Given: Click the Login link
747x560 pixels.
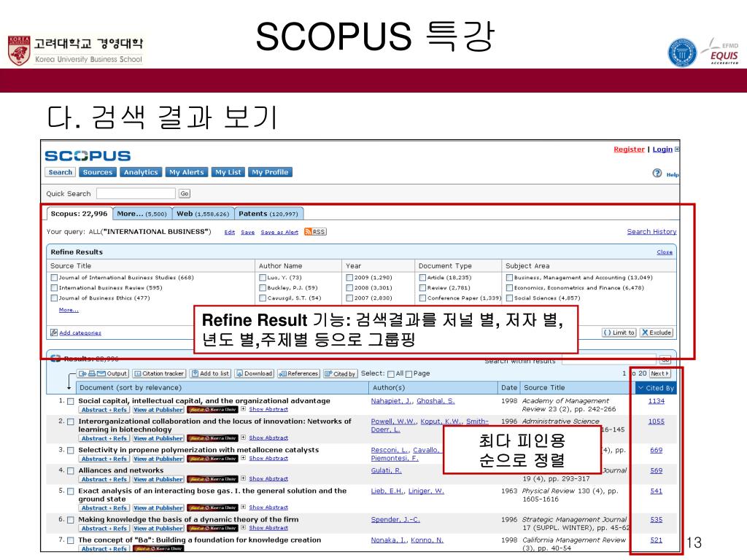Looking at the screenshot, I should (x=662, y=149).
